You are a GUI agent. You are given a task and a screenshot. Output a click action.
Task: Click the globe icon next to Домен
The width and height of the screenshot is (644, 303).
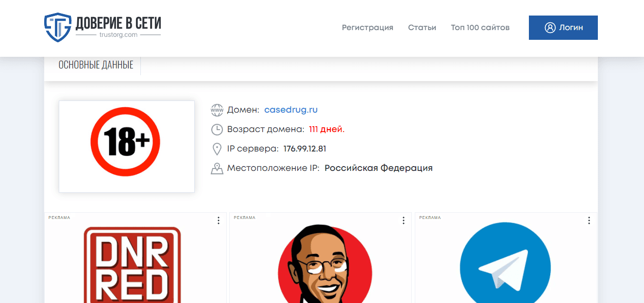217,110
